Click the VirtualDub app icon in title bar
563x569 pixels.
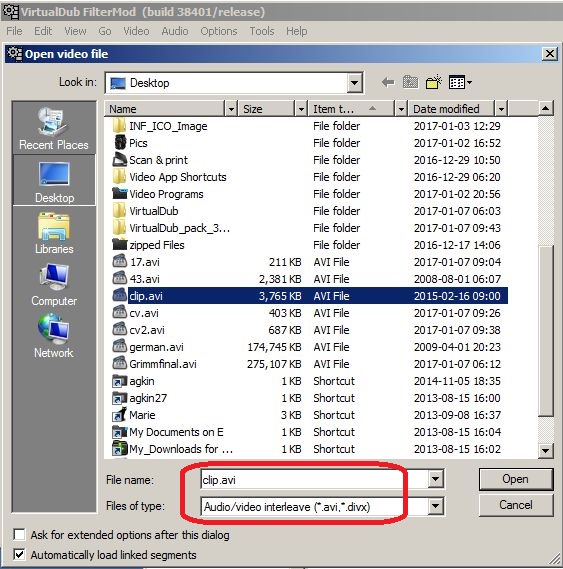11,12
